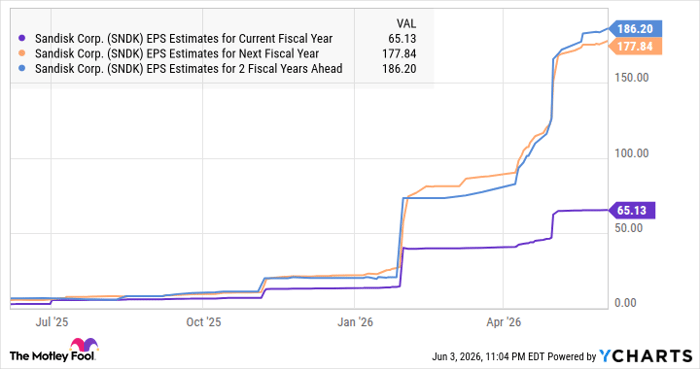Click the 177.84 value in legend table
700x369 pixels.
coord(399,54)
